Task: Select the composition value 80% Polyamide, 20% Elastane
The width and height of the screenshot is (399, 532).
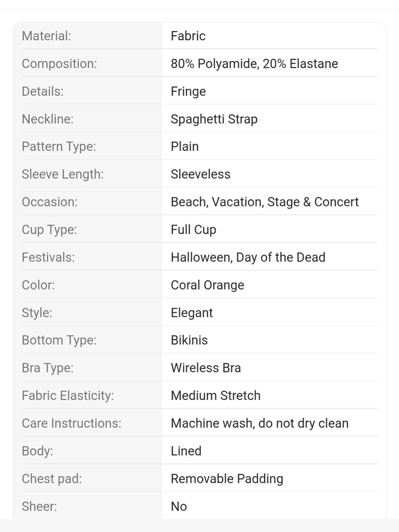Action: click(254, 63)
